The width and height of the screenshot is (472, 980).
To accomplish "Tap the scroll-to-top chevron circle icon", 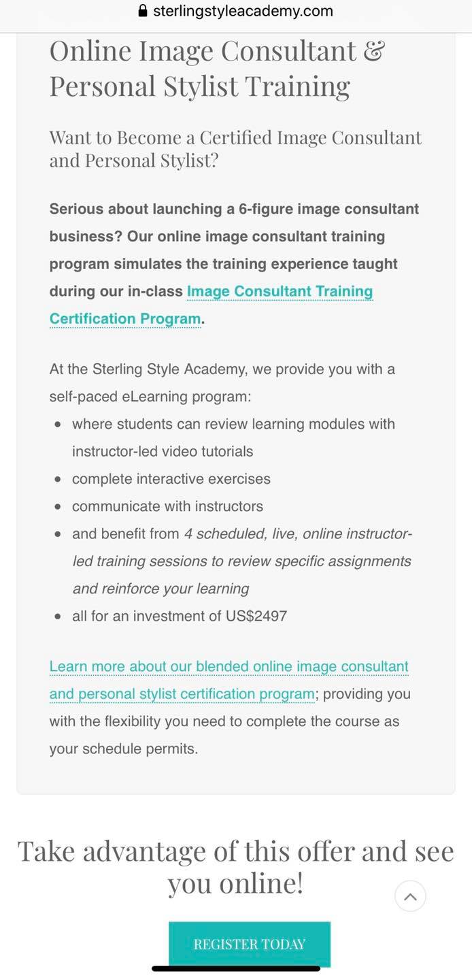I will (x=410, y=896).
